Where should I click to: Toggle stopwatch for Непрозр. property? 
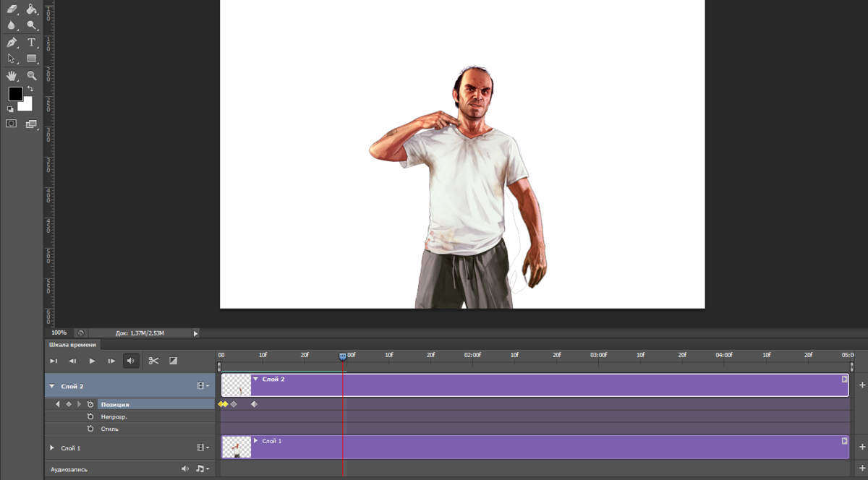point(90,417)
